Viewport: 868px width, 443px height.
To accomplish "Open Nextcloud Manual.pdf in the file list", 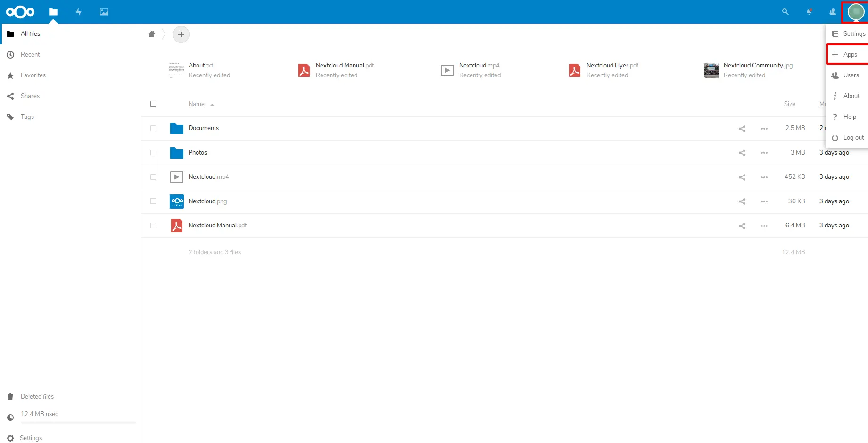I will click(217, 226).
